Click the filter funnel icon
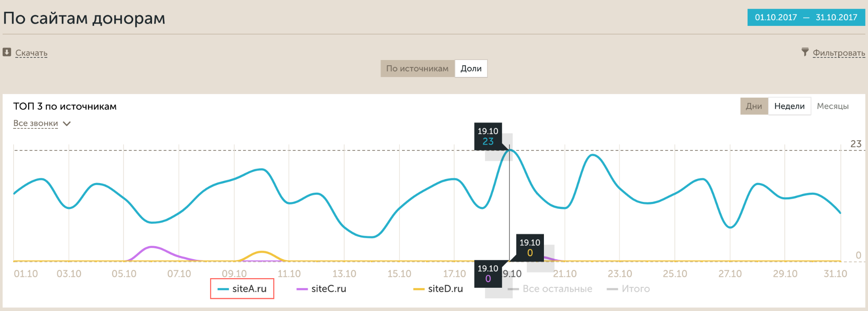The height and width of the screenshot is (311, 868). tap(805, 52)
